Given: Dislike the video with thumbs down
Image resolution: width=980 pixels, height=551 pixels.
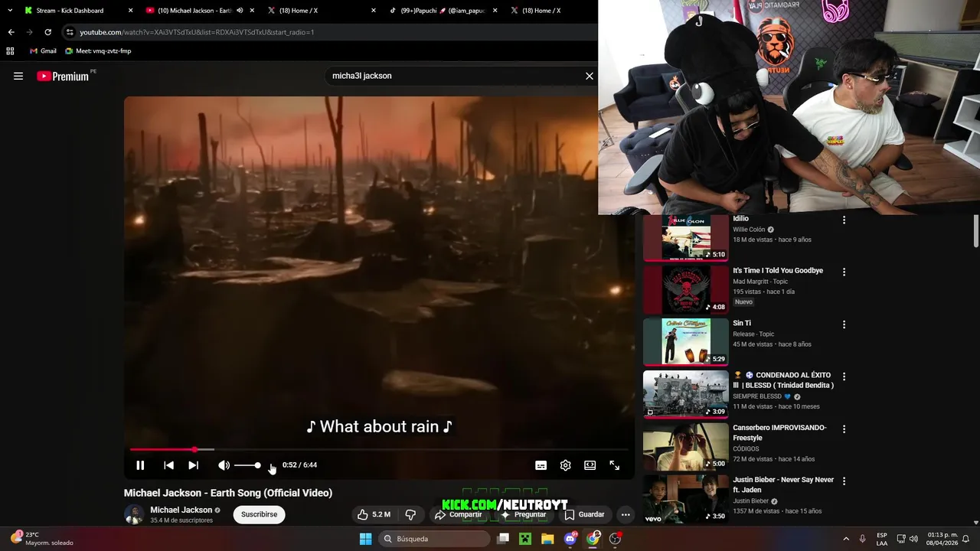Looking at the screenshot, I should click(410, 514).
